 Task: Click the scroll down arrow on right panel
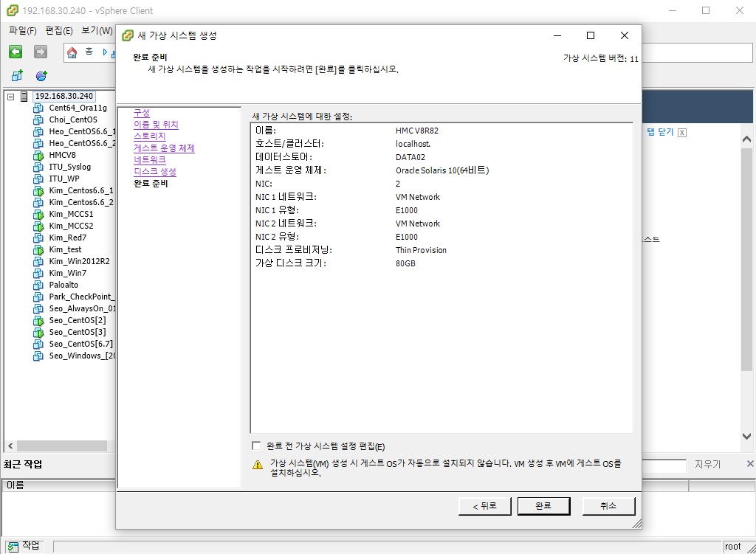click(x=746, y=437)
